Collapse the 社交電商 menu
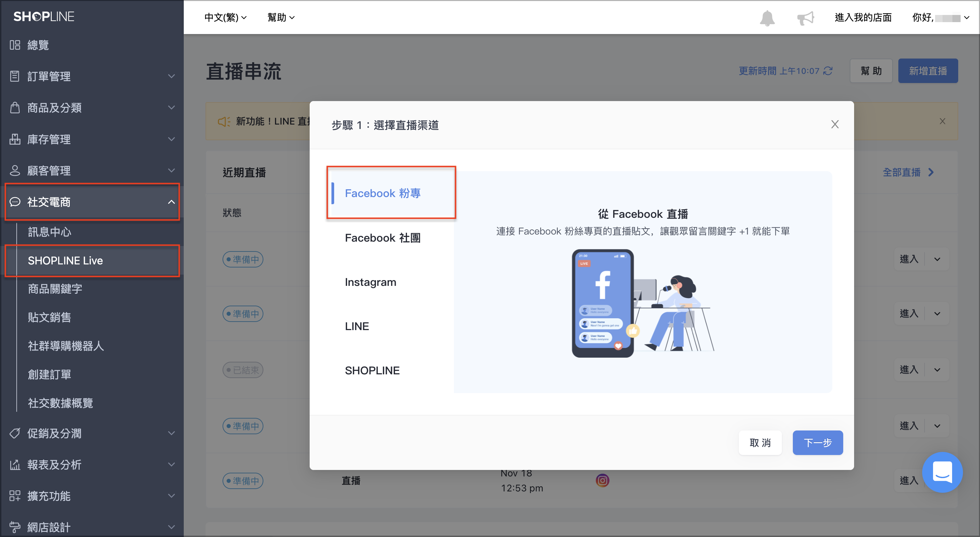This screenshot has height=537, width=980. (171, 202)
